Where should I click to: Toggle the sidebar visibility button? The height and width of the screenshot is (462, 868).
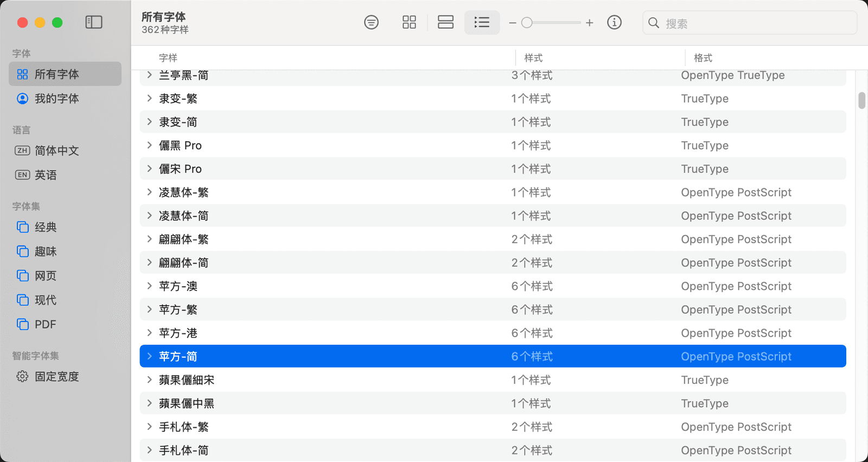[x=94, y=22]
